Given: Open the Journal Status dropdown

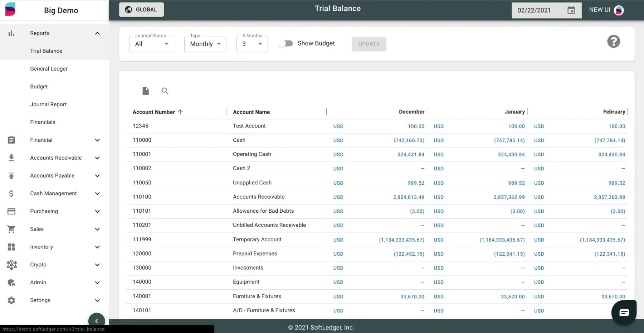Looking at the screenshot, I should (152, 44).
